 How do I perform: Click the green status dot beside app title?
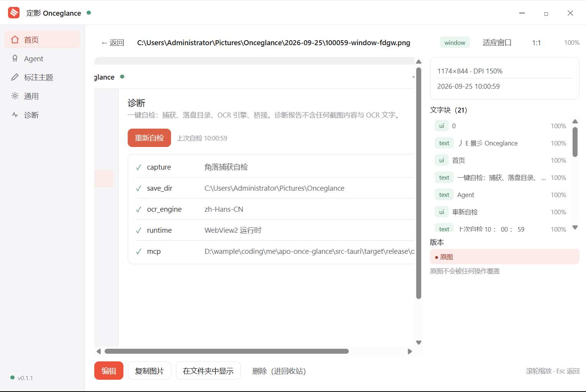(89, 13)
